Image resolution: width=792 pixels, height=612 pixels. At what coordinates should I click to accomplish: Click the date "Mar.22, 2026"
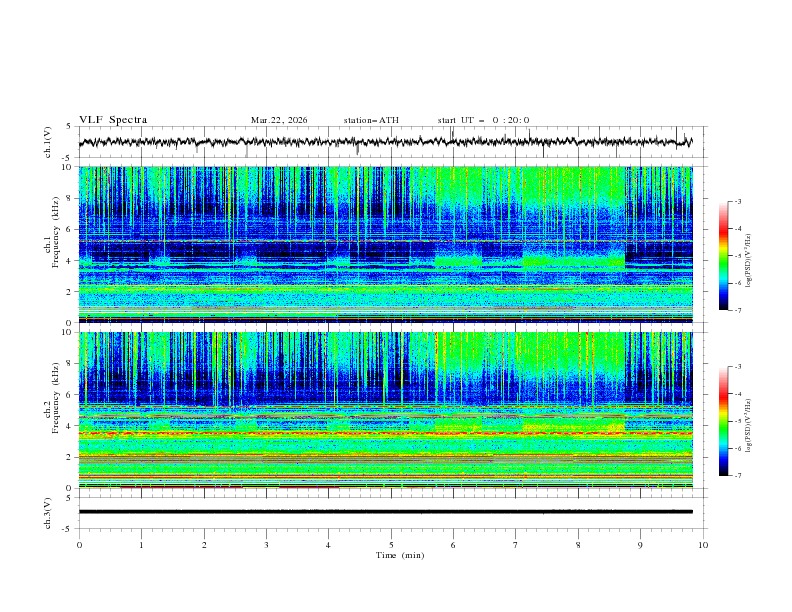coord(279,120)
